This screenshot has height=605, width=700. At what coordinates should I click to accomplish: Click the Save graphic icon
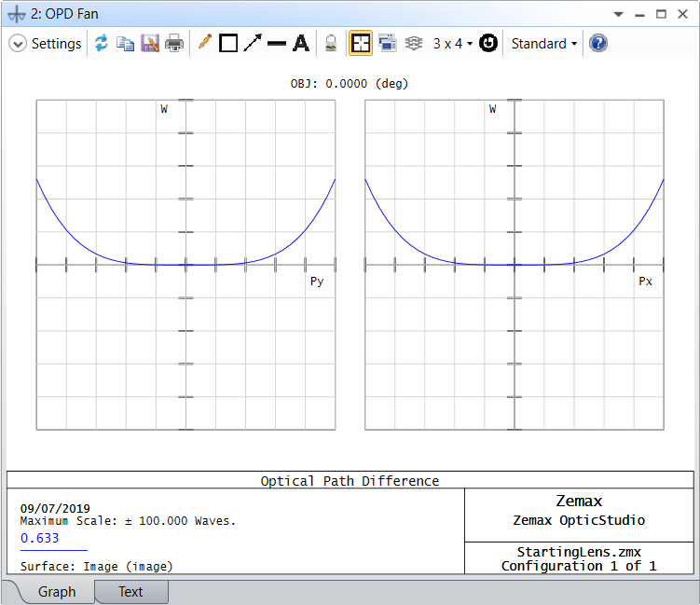[149, 44]
